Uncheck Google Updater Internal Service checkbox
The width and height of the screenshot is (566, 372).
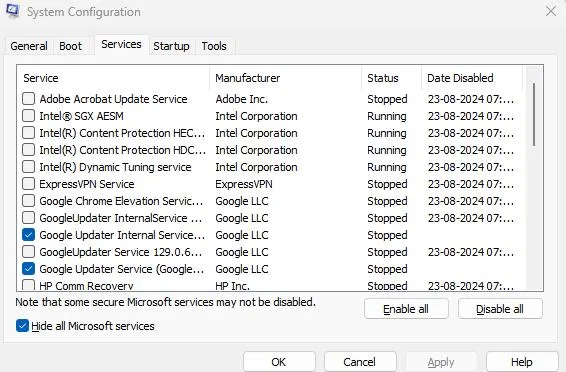click(x=29, y=235)
